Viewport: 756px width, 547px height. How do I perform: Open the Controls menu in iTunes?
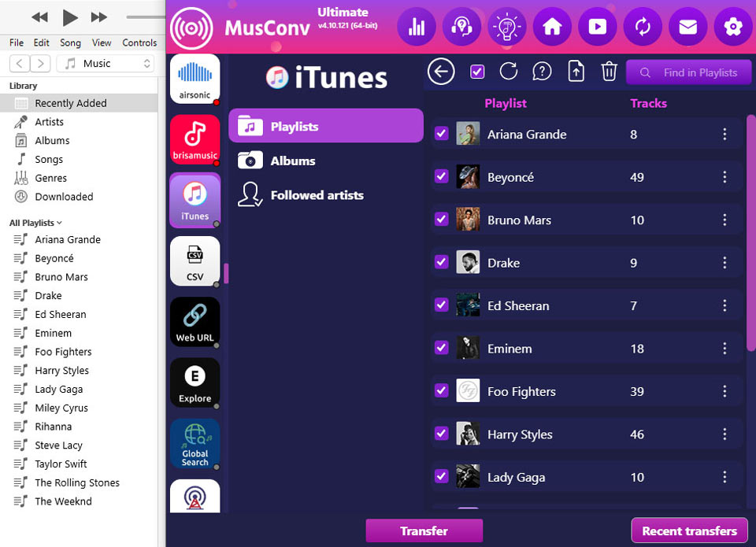point(139,43)
